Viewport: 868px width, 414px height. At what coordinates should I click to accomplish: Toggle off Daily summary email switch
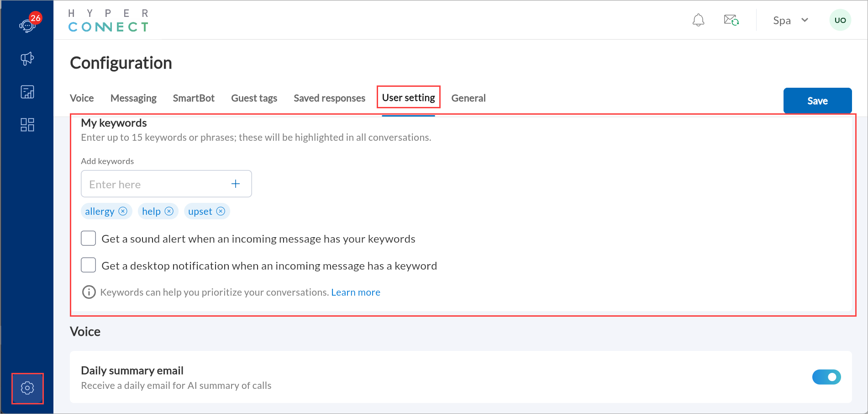[x=826, y=377]
